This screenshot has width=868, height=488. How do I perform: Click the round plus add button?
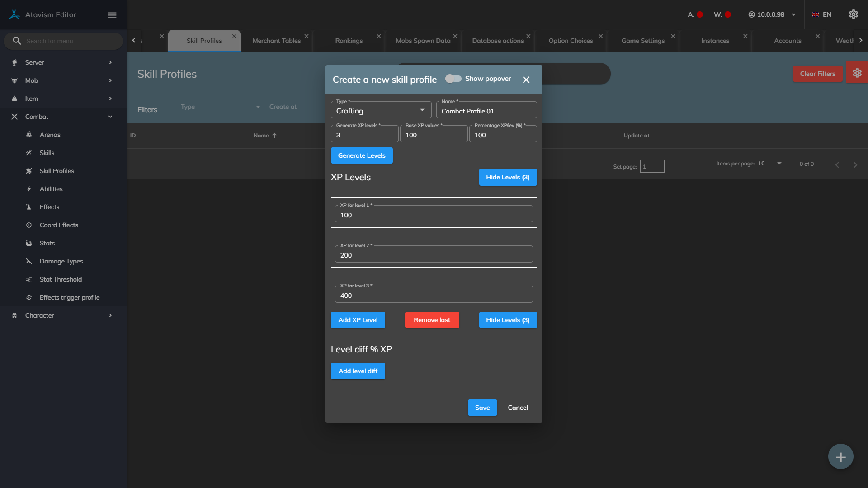840,457
